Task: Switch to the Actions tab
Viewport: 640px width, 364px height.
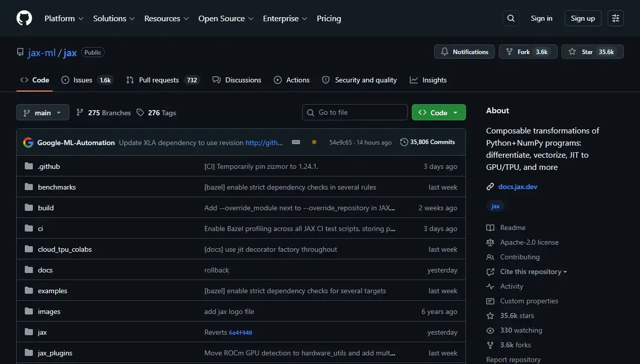Action: pos(292,80)
